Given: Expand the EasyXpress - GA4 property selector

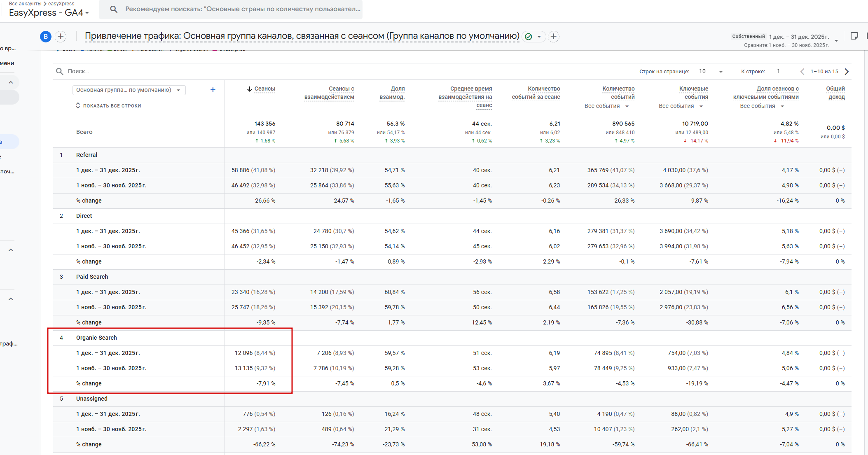Looking at the screenshot, I should coord(49,13).
